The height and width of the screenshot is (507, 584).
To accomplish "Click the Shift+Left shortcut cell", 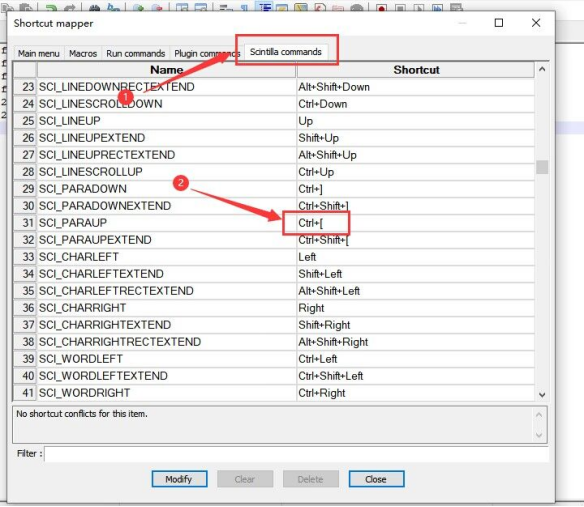I will pos(416,274).
